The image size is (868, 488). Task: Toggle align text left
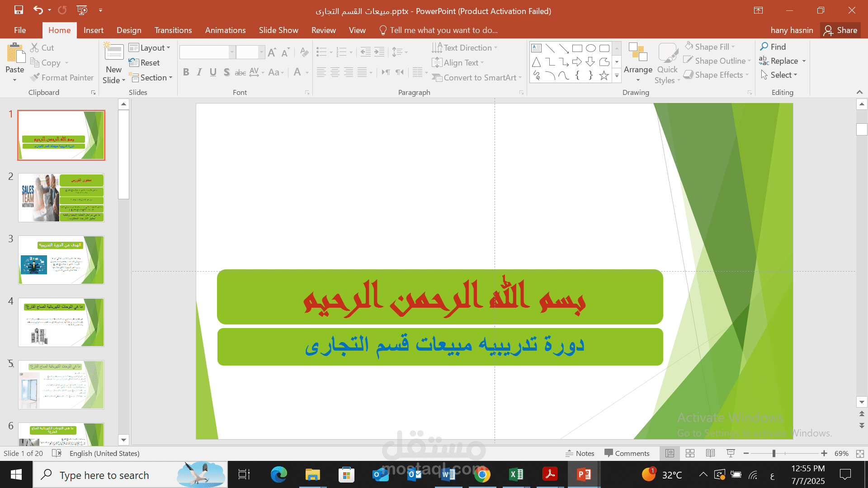(x=321, y=72)
